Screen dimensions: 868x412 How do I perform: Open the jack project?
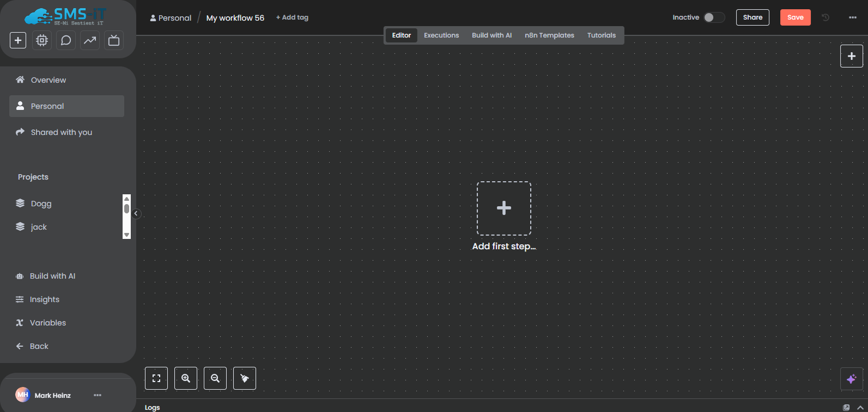point(39,227)
